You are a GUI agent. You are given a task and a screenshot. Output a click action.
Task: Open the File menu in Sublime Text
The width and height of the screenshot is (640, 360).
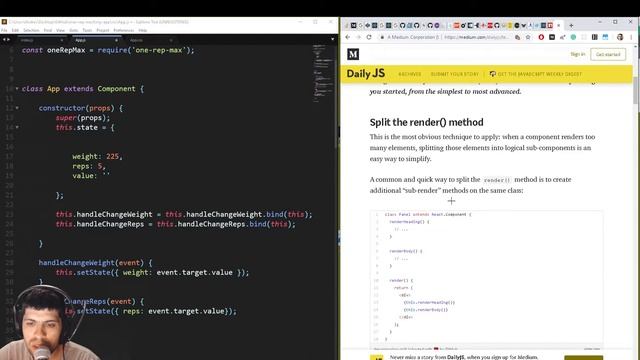point(4,30)
